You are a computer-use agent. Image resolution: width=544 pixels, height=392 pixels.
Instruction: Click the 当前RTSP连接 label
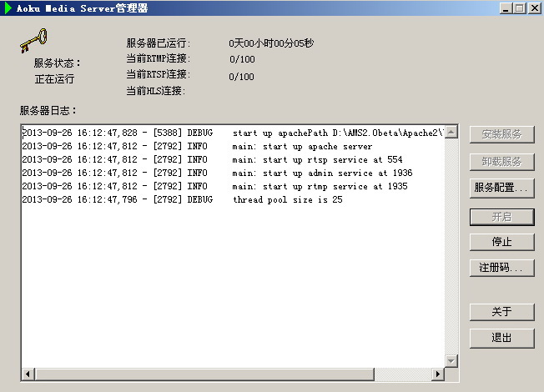point(159,74)
